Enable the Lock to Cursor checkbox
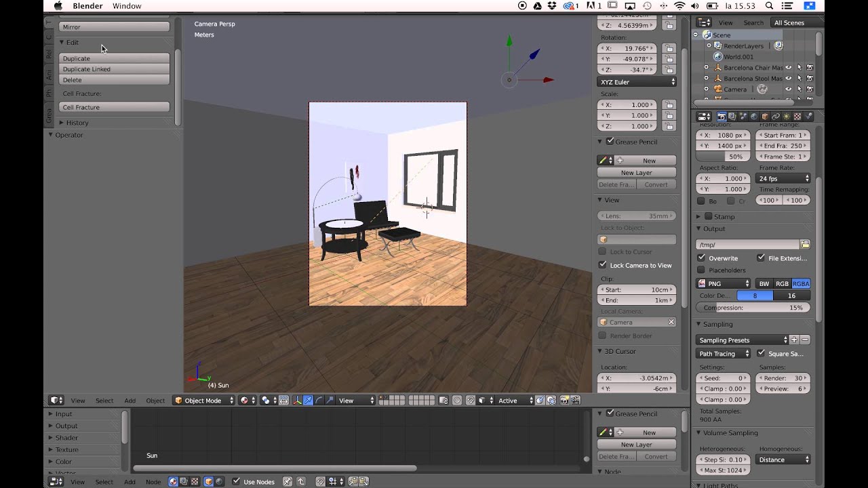The width and height of the screenshot is (868, 488). [602, 251]
